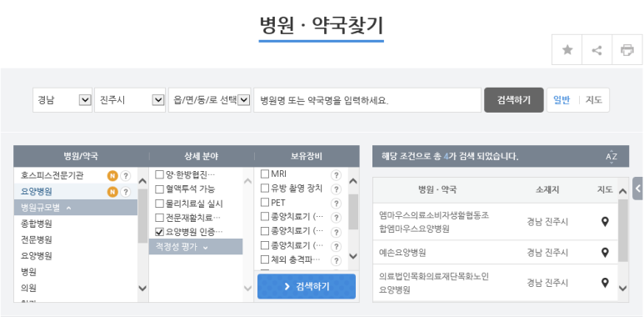The image size is (644, 317).
Task: Select 종합병원 category
Action: (37, 224)
